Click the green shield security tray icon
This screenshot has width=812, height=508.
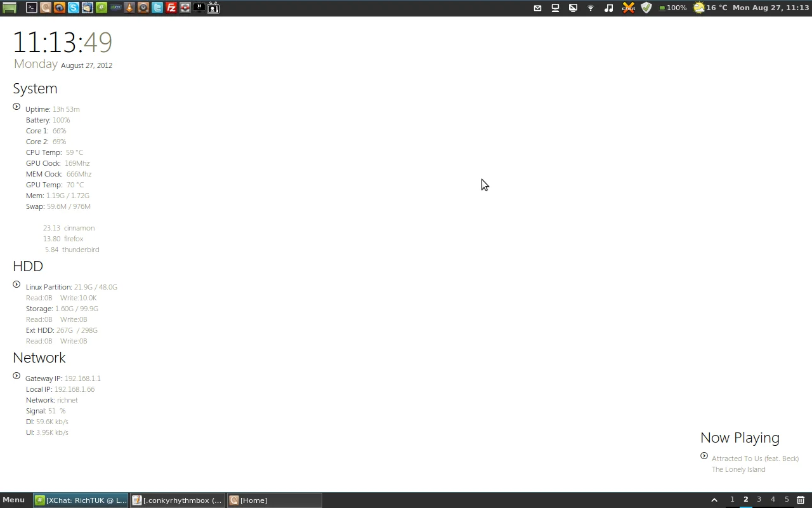coord(646,8)
